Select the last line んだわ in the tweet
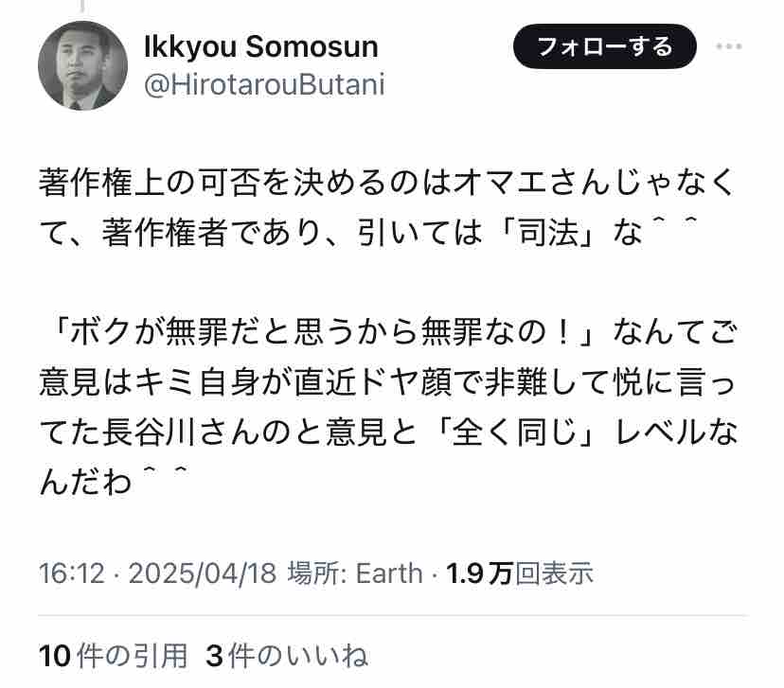The height and width of the screenshot is (688, 784). tap(114, 482)
